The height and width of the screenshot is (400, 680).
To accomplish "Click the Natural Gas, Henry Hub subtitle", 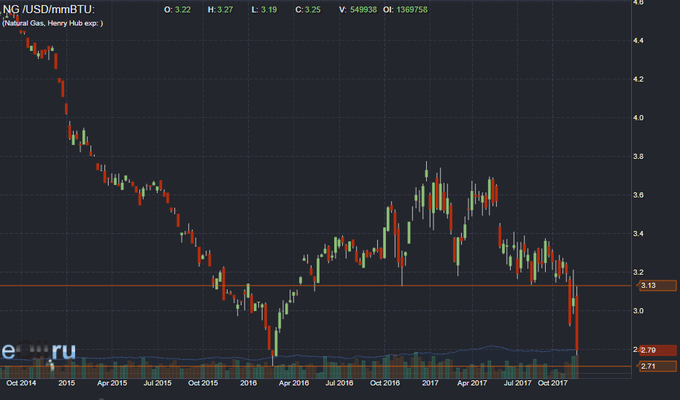I will (52, 23).
